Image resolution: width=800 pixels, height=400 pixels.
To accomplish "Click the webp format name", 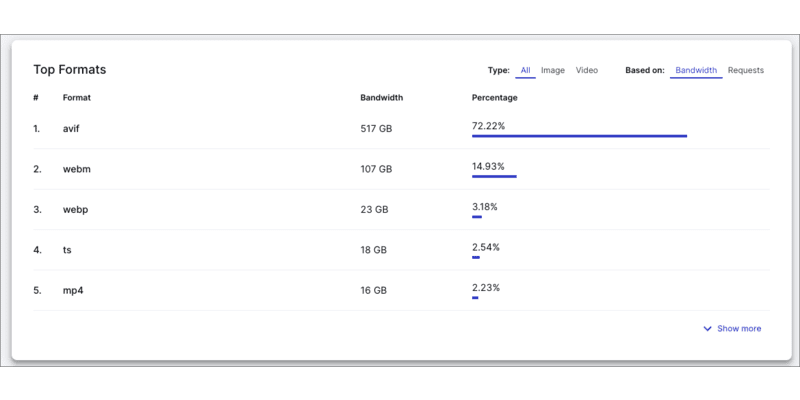I will coord(76,210).
